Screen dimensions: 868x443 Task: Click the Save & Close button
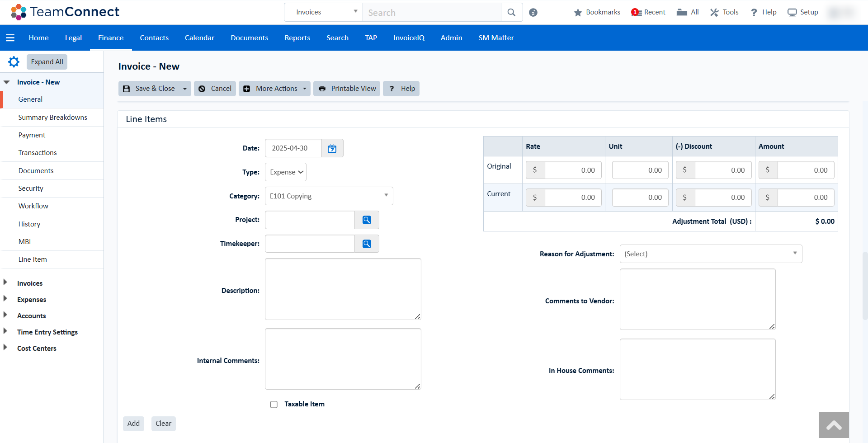pyautogui.click(x=149, y=89)
